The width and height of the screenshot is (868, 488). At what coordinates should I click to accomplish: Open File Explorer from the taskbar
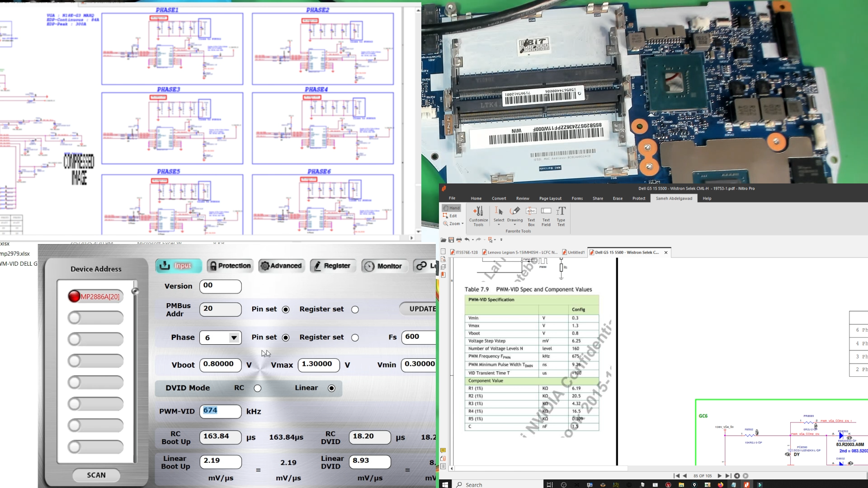681,485
